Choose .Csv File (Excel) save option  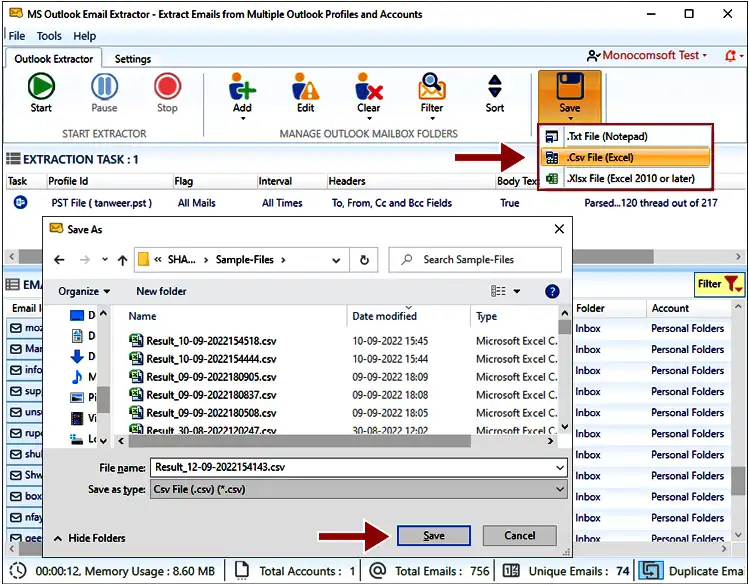coord(625,158)
